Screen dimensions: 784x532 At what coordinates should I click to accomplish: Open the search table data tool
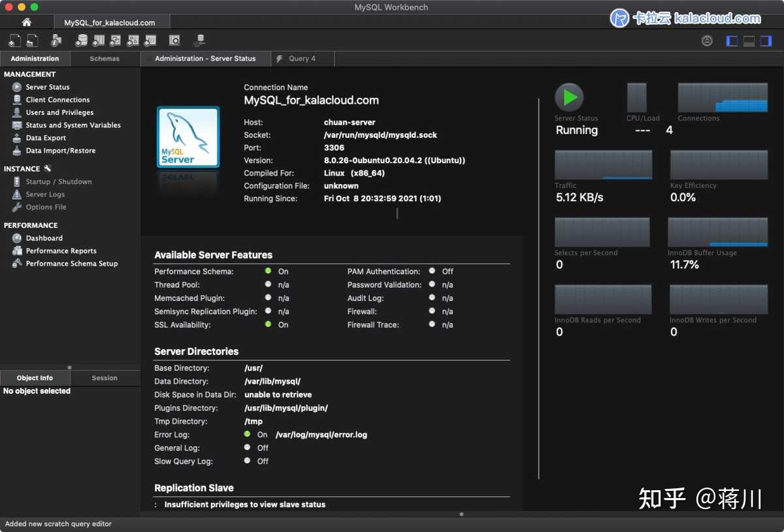pos(174,40)
